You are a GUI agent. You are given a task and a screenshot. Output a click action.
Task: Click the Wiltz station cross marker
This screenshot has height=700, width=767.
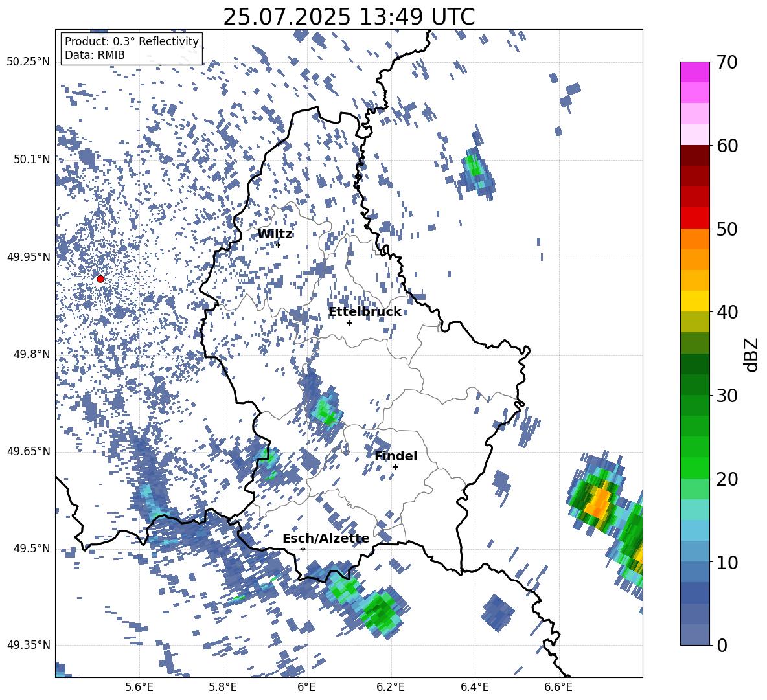pos(279,245)
